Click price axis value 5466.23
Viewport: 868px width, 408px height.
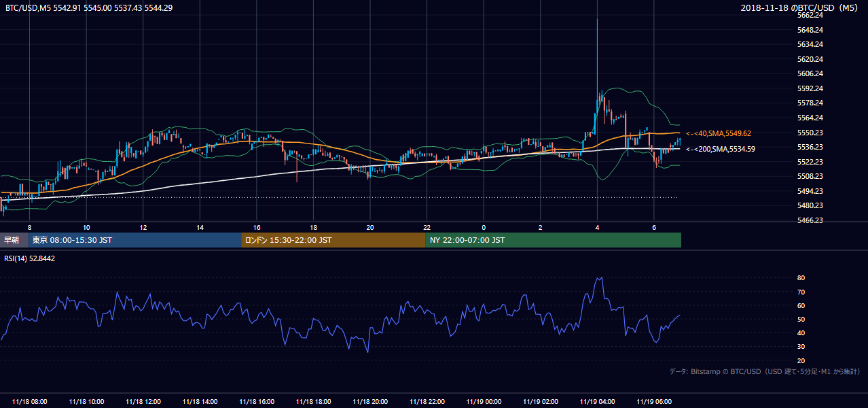[810, 220]
